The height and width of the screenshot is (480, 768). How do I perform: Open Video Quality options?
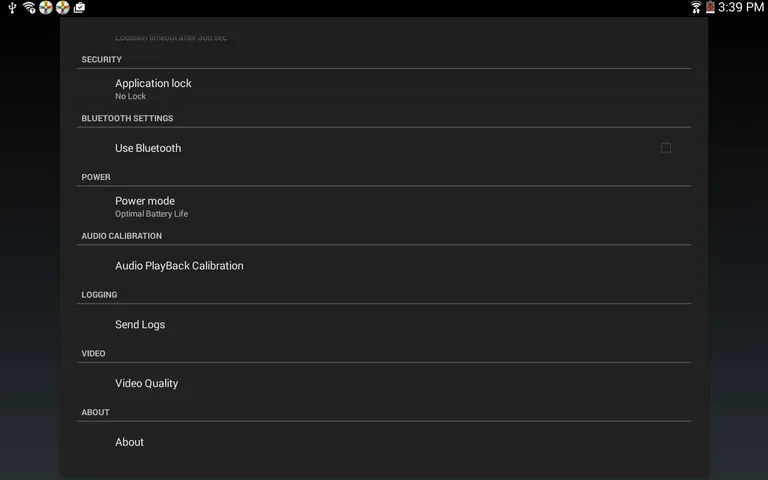point(147,383)
